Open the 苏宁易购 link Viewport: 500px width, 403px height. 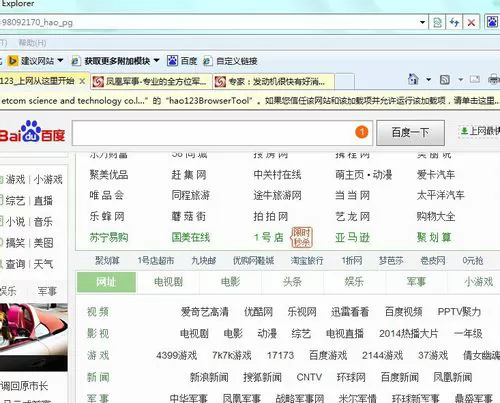[109, 237]
